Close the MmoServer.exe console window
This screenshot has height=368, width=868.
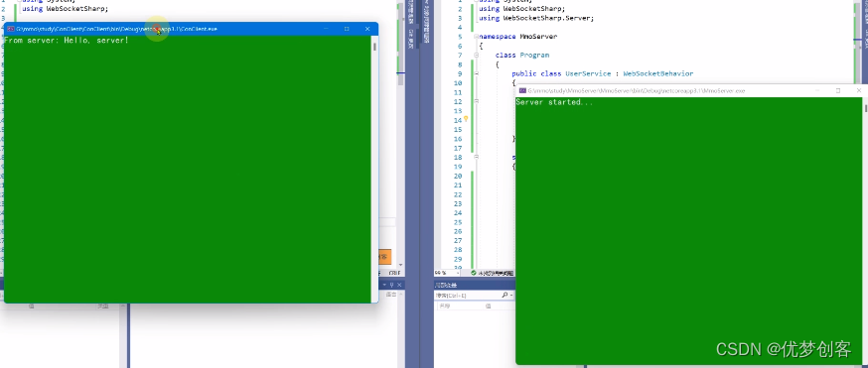[859, 90]
